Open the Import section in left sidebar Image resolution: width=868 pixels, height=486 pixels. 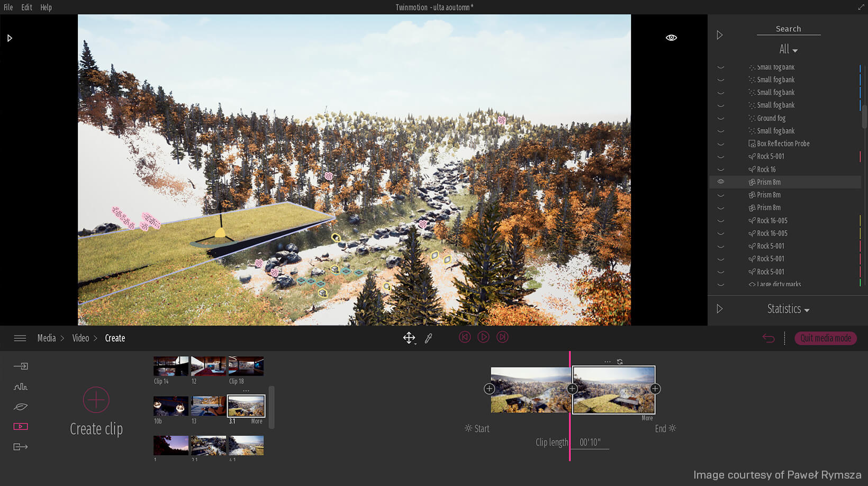click(21, 366)
